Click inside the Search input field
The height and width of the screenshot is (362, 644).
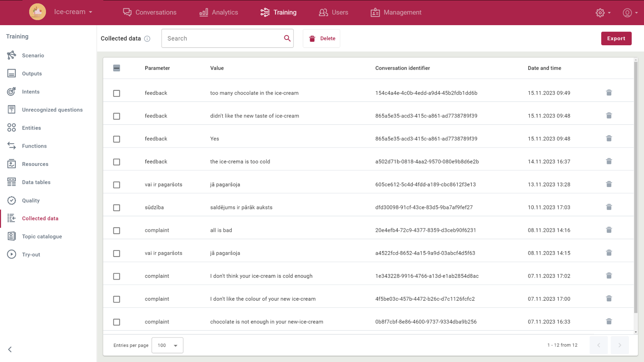coord(221,38)
